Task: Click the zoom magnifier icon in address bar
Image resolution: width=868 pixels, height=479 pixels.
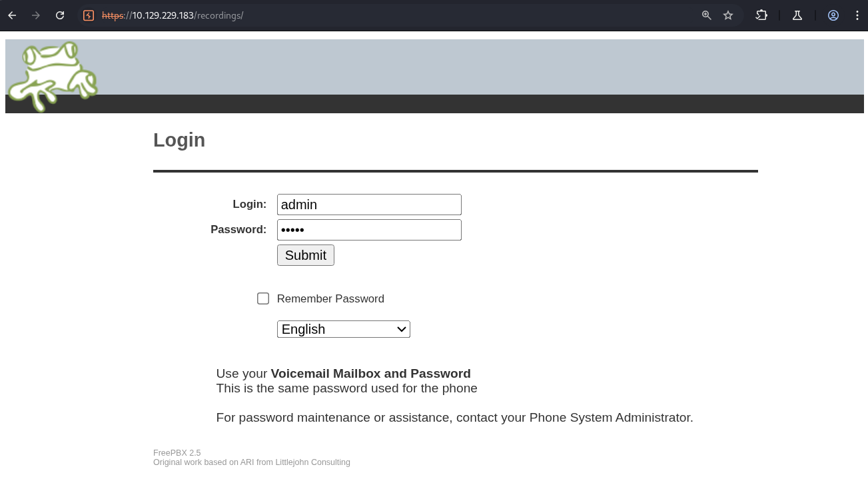Action: [x=707, y=15]
